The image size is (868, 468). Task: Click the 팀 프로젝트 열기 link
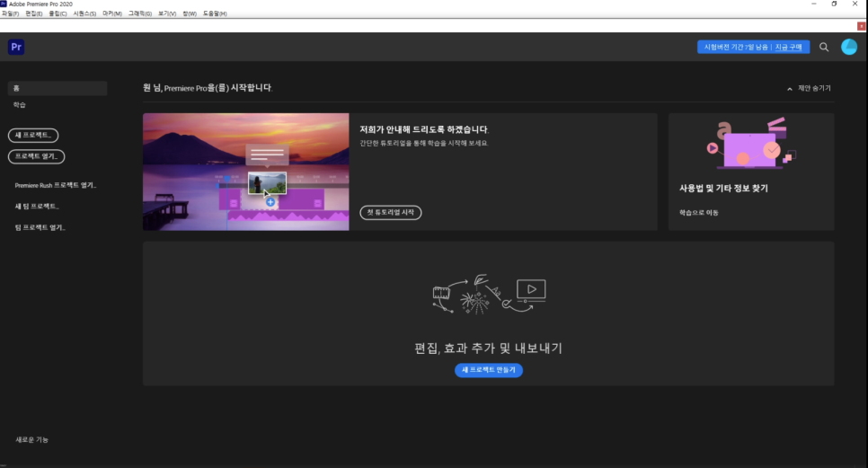tap(40, 227)
